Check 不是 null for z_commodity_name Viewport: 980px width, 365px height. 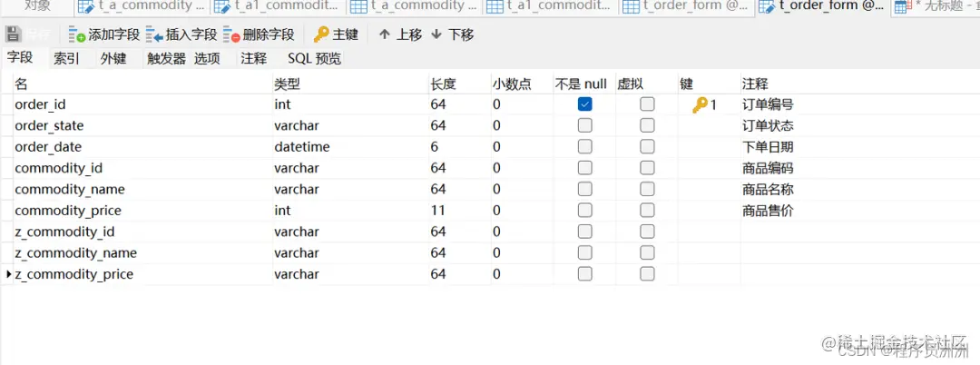(x=585, y=253)
